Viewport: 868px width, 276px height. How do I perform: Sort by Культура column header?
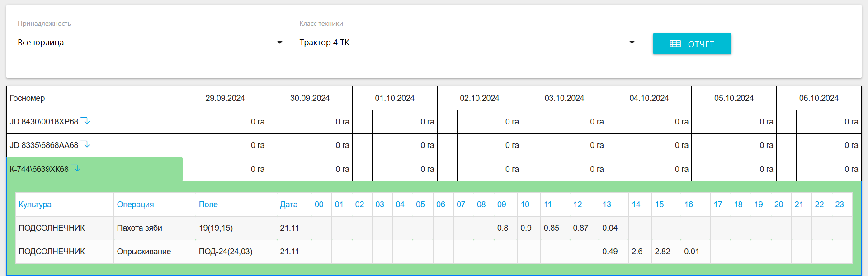click(35, 205)
